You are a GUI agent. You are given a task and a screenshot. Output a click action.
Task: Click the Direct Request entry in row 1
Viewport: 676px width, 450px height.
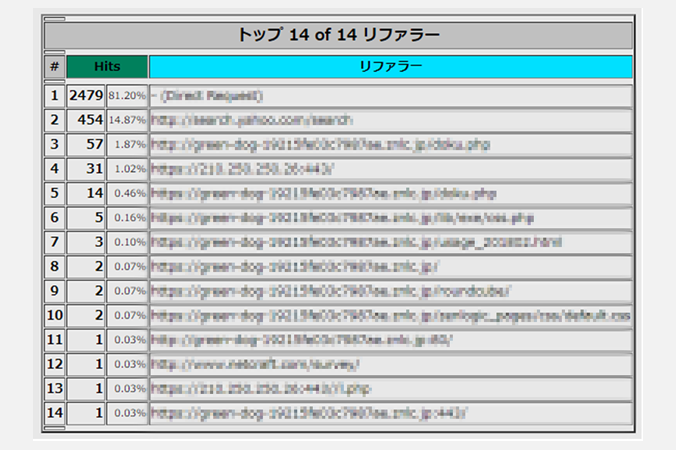(208, 96)
